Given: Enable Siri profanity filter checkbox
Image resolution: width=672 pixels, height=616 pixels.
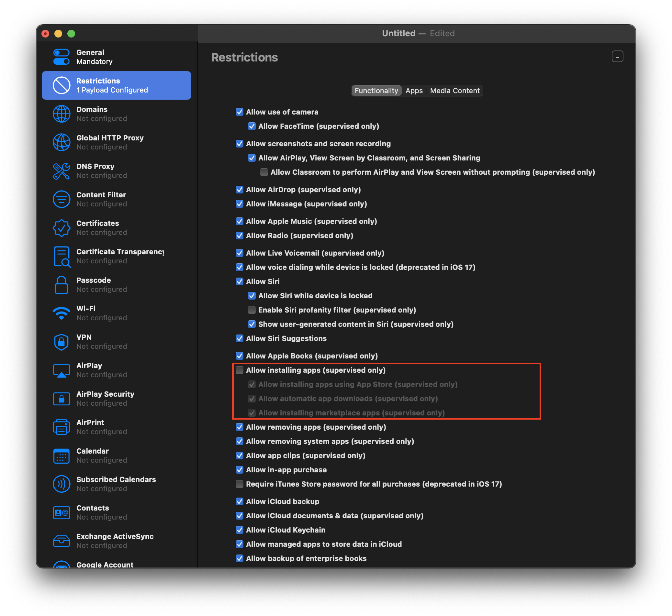Looking at the screenshot, I should pyautogui.click(x=252, y=310).
